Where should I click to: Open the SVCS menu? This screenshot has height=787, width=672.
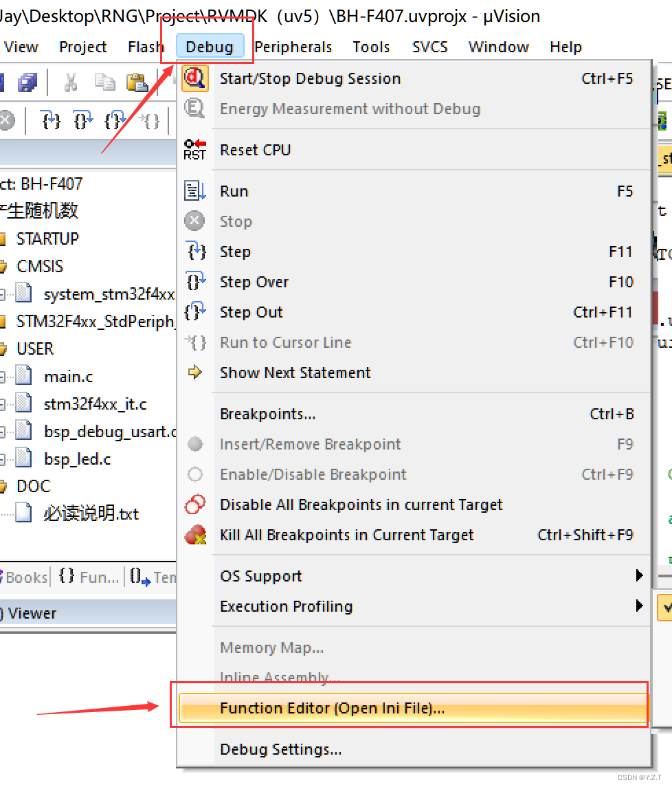[x=429, y=47]
